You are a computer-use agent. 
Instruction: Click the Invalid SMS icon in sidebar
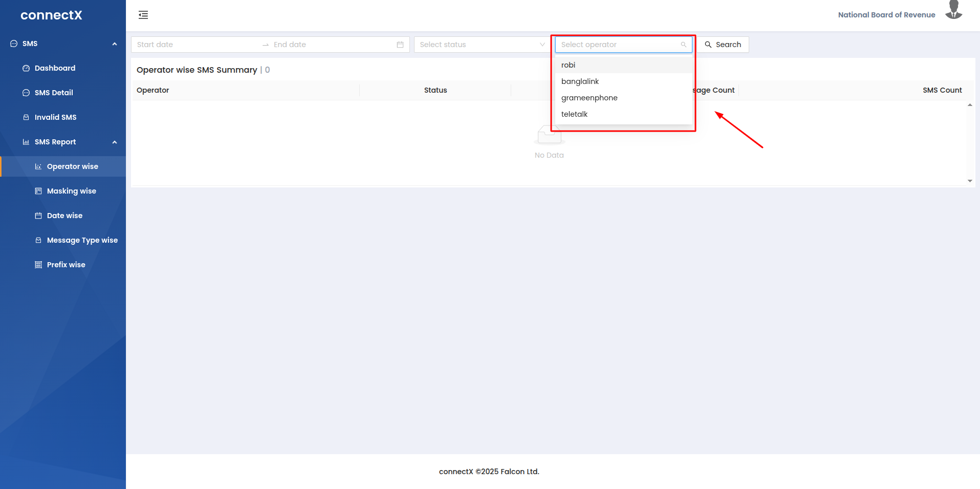tap(26, 117)
